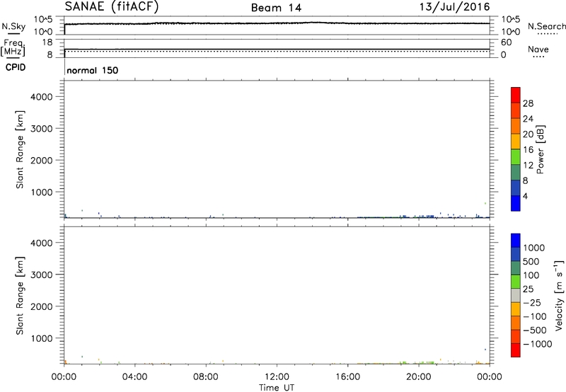
Task: Select the Nave legend label
Action: pos(537,50)
